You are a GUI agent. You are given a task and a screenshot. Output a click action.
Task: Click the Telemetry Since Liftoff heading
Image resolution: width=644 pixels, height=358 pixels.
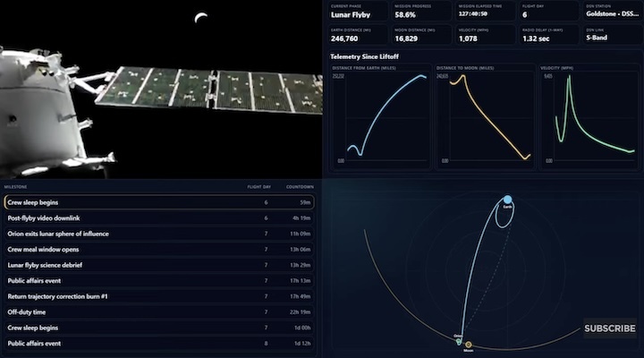[364, 56]
